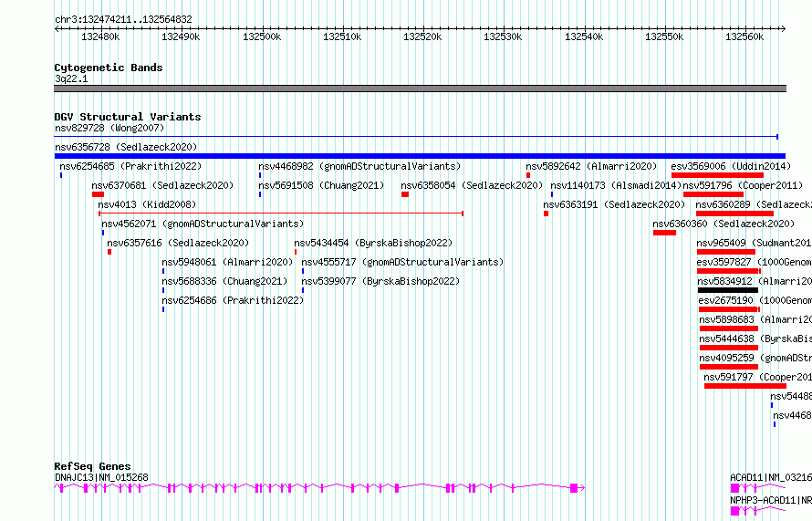Image resolution: width=812 pixels, height=521 pixels.
Task: Click the NPHP3-ACAD11 gene label
Action: point(771,500)
